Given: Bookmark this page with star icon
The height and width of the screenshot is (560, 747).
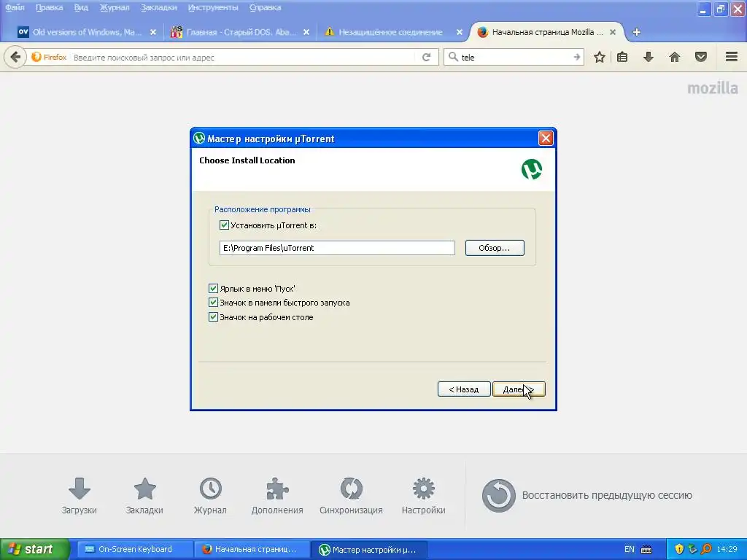Looking at the screenshot, I should point(600,57).
